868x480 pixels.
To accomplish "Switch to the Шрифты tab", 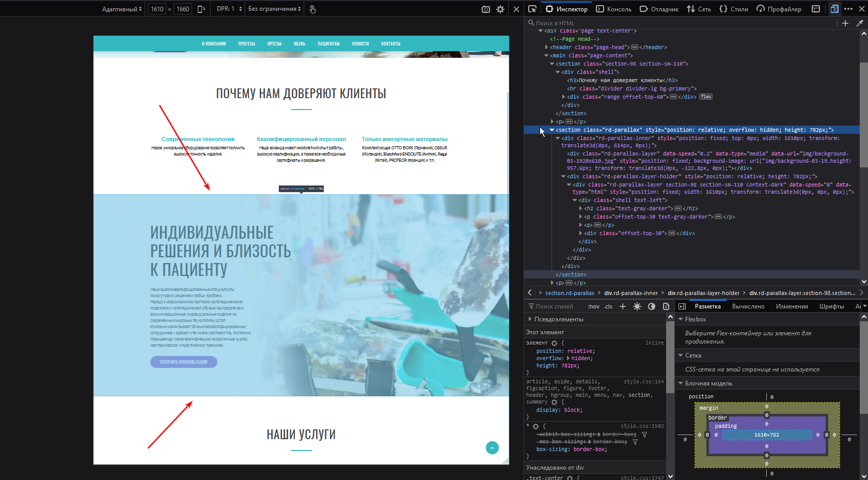I will pos(832,306).
